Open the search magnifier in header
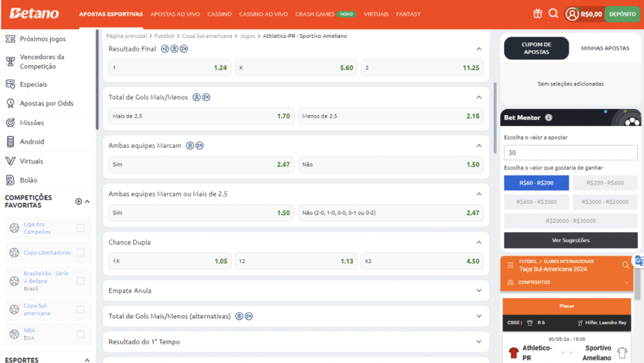Image resolution: width=644 pixels, height=363 pixels. (553, 14)
